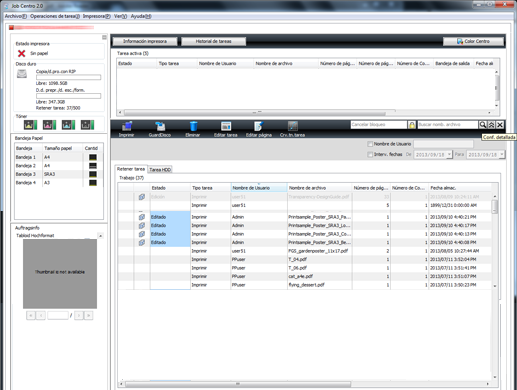Image resolution: width=517 pixels, height=390 pixels.
Task: Click edited job icon for Printsample_Poster_SRA3_Pa row
Action: pyautogui.click(x=142, y=217)
